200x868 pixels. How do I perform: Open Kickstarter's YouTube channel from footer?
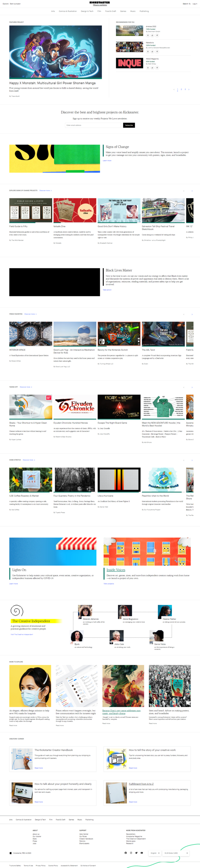pos(142,853)
